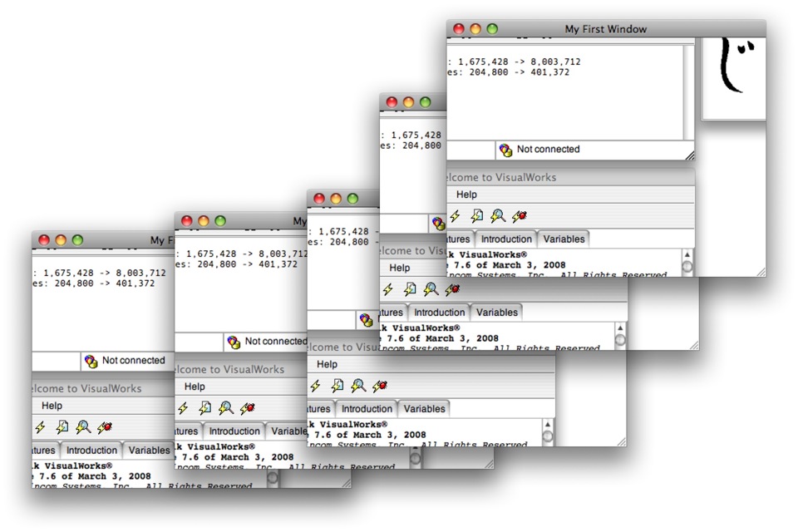Click the scrollbar thumb in the second window from right
The image size is (798, 532).
(x=620, y=340)
